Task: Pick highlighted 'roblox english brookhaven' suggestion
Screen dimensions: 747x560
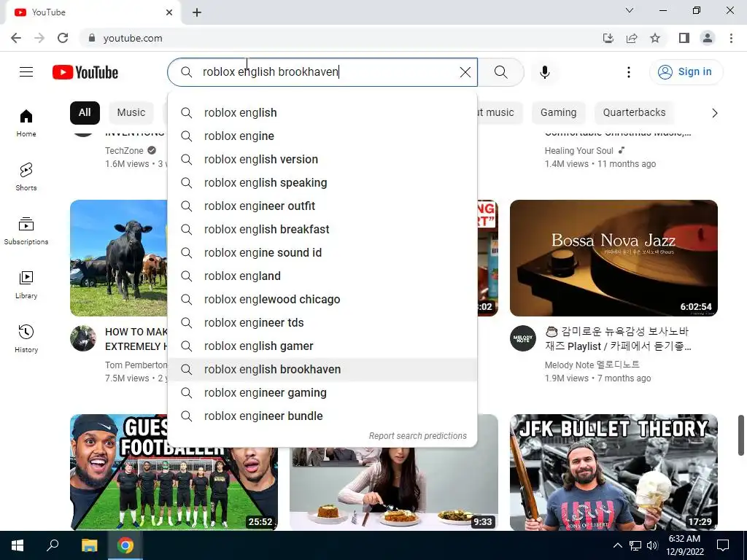Action: [x=322, y=370]
